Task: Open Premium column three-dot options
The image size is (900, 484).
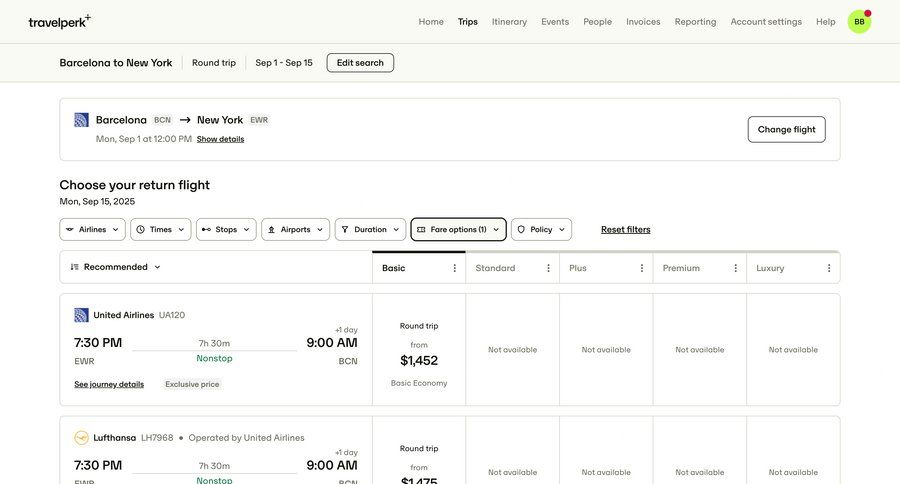Action: point(735,268)
